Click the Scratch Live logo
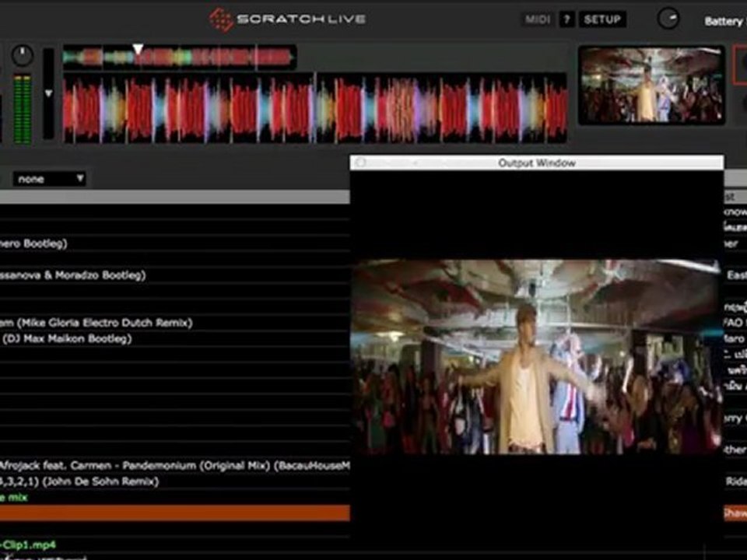The height and width of the screenshot is (560, 747). (x=287, y=19)
